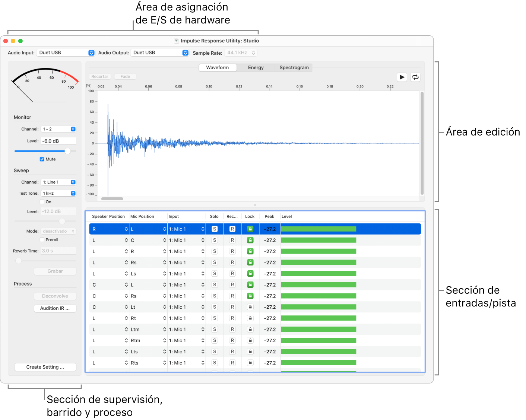This screenshot has height=420, width=526.
Task: Record-enable the L / C track
Action: (232, 240)
